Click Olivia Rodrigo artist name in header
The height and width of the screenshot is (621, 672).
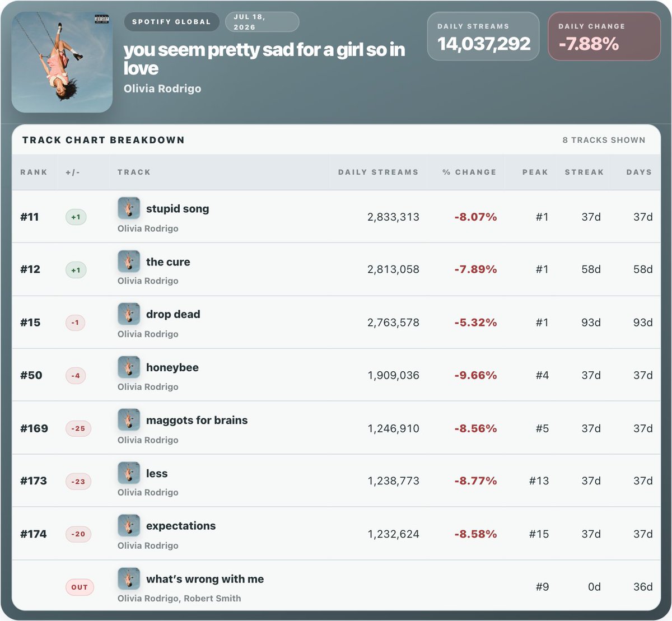click(x=162, y=88)
